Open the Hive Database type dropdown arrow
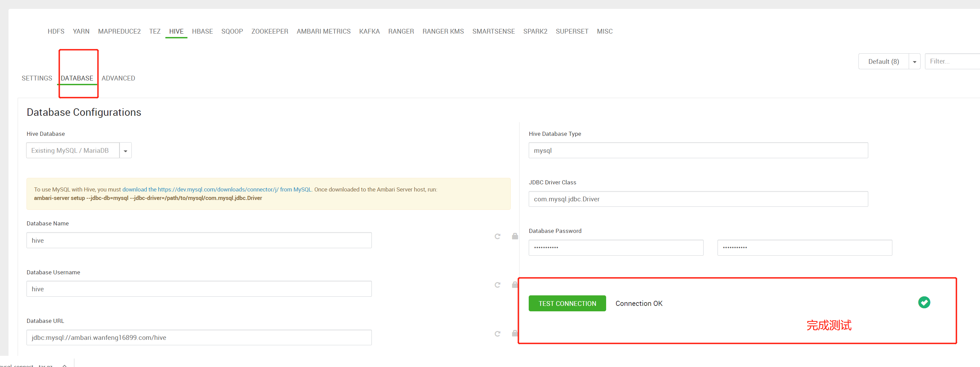Viewport: 980px width, 367px height. (126, 151)
